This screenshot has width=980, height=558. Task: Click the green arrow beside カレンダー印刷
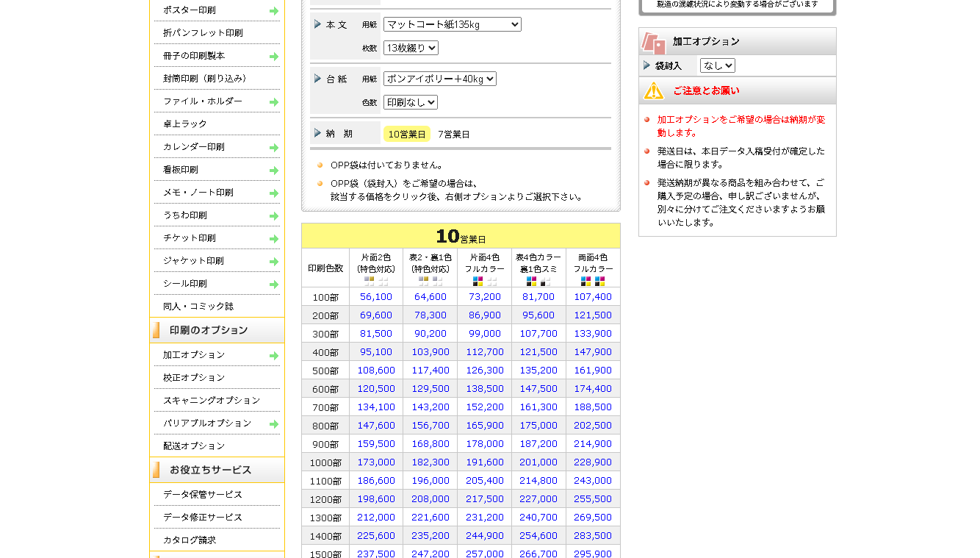point(274,148)
